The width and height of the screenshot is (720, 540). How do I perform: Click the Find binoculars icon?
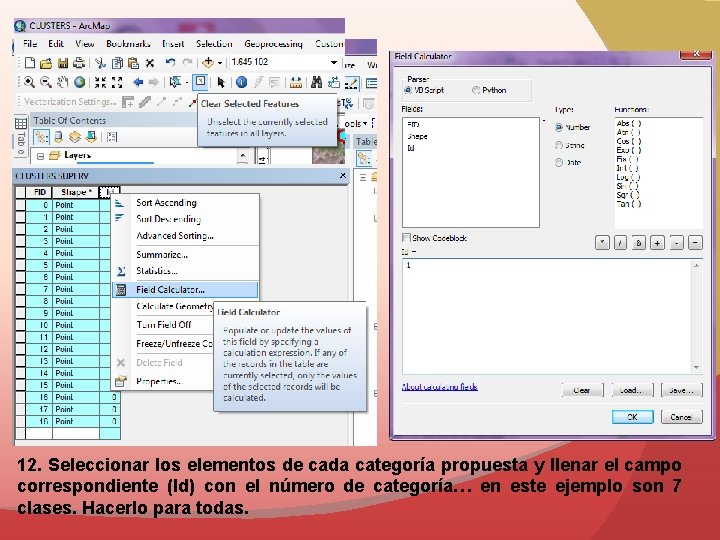click(316, 82)
